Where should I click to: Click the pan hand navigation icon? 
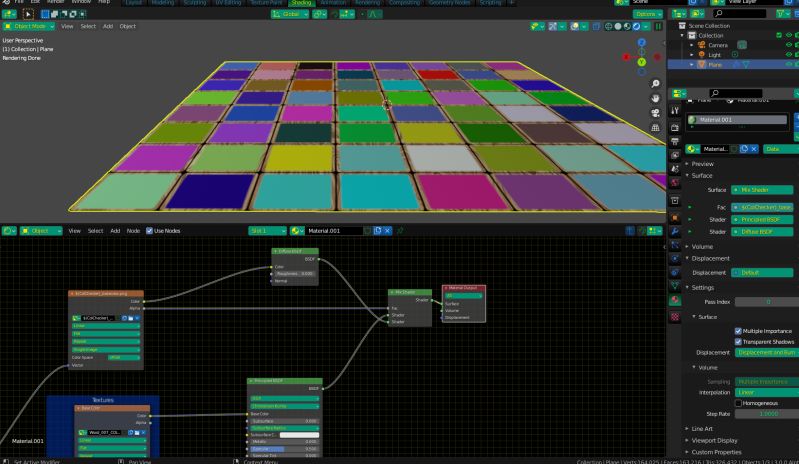tap(655, 98)
